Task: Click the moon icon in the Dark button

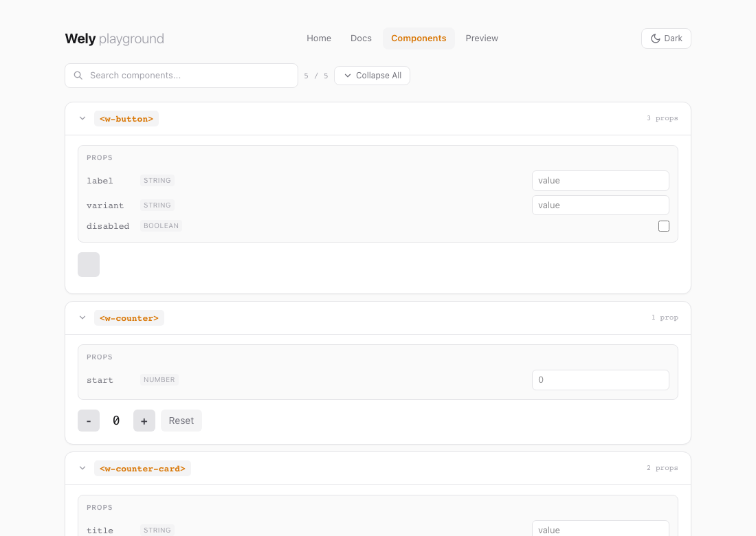Action: (654, 38)
